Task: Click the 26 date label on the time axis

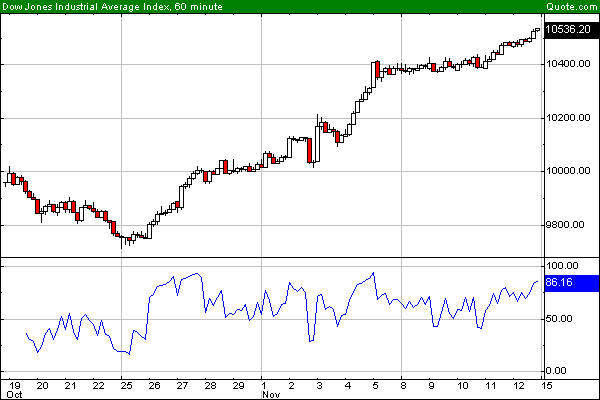Action: click(154, 385)
